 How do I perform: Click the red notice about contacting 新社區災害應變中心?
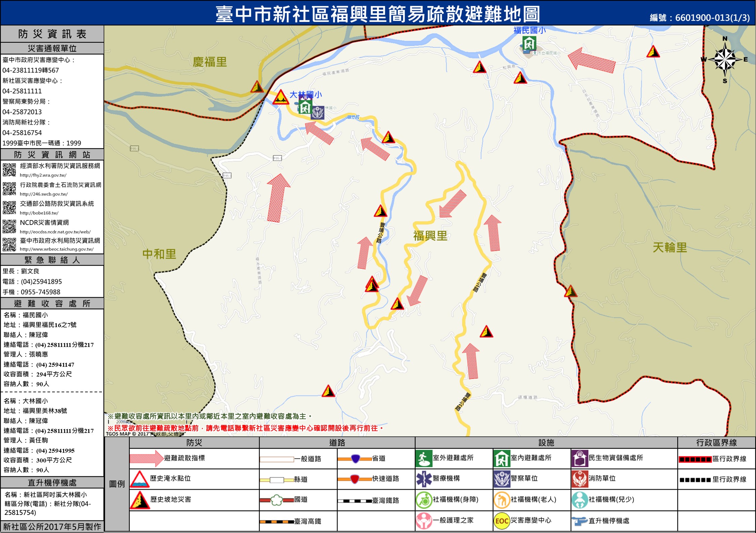coord(246,428)
